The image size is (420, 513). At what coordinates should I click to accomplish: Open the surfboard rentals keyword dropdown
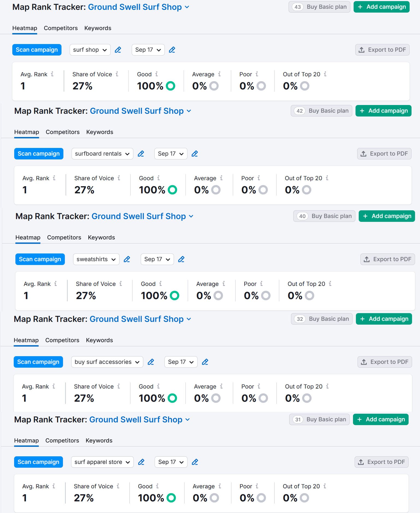tap(102, 154)
